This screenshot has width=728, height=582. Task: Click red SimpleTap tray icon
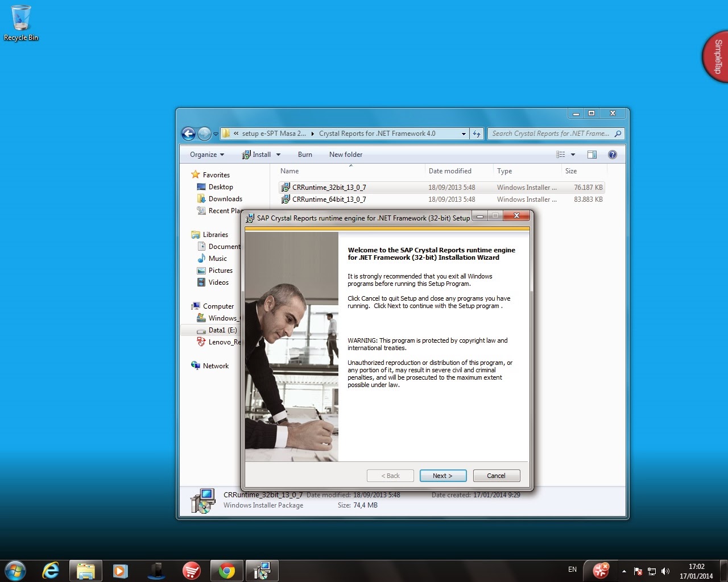click(x=601, y=570)
